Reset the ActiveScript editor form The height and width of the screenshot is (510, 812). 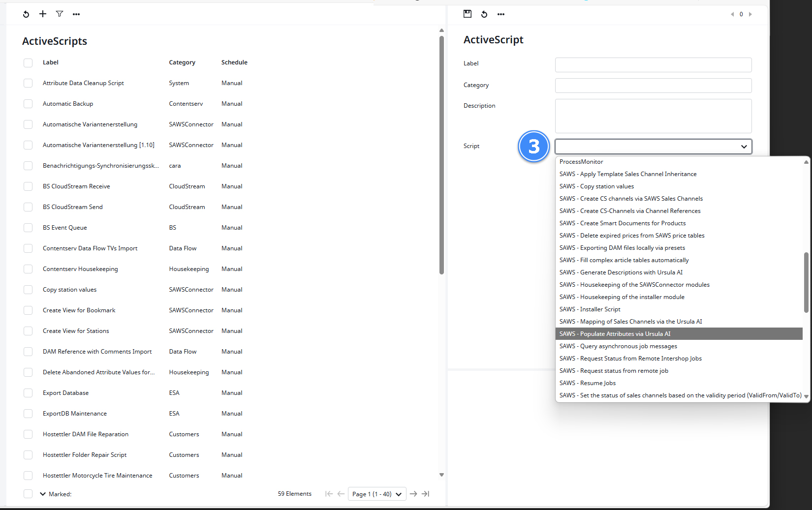(484, 14)
